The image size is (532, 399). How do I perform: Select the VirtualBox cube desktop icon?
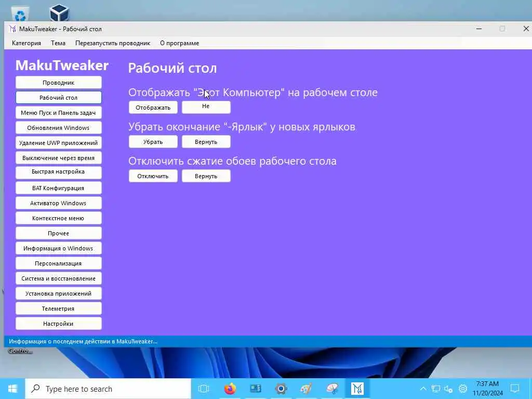(60, 13)
